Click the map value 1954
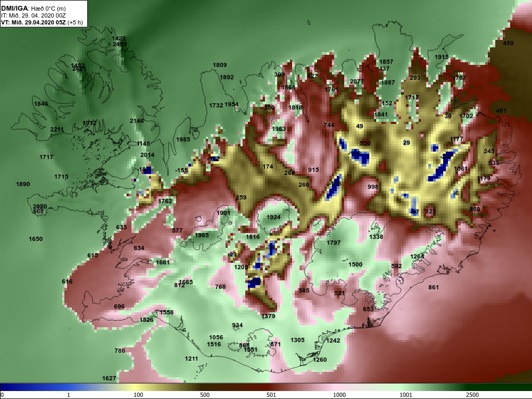The image size is (532, 399). click(231, 104)
